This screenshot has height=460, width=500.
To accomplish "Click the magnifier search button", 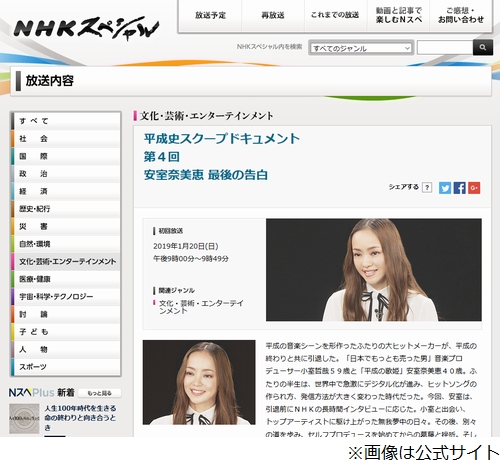I will (x=483, y=48).
